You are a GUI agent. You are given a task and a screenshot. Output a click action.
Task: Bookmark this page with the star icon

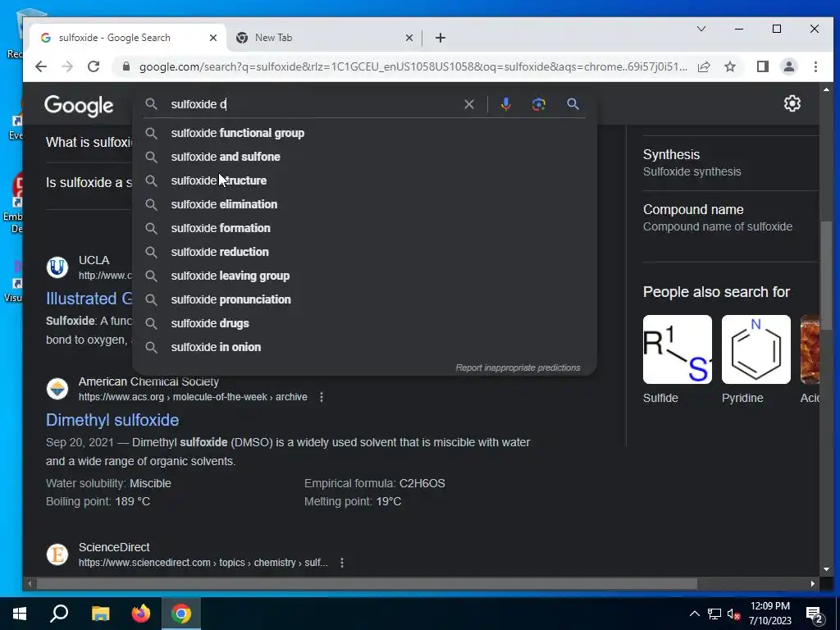tap(729, 66)
